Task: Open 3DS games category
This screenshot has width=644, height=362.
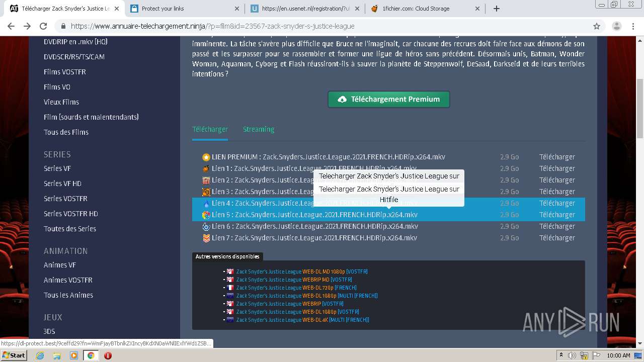Action: [49, 331]
